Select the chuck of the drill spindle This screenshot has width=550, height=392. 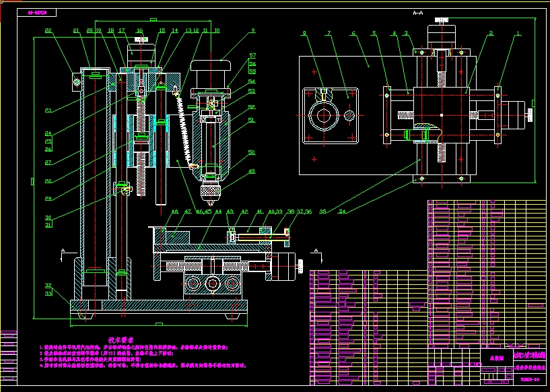tap(209, 194)
